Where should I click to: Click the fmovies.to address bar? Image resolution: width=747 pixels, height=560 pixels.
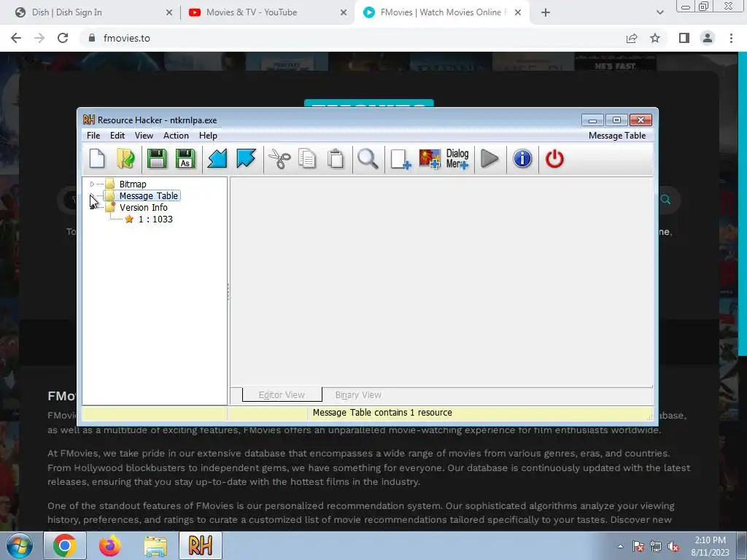pos(352,38)
